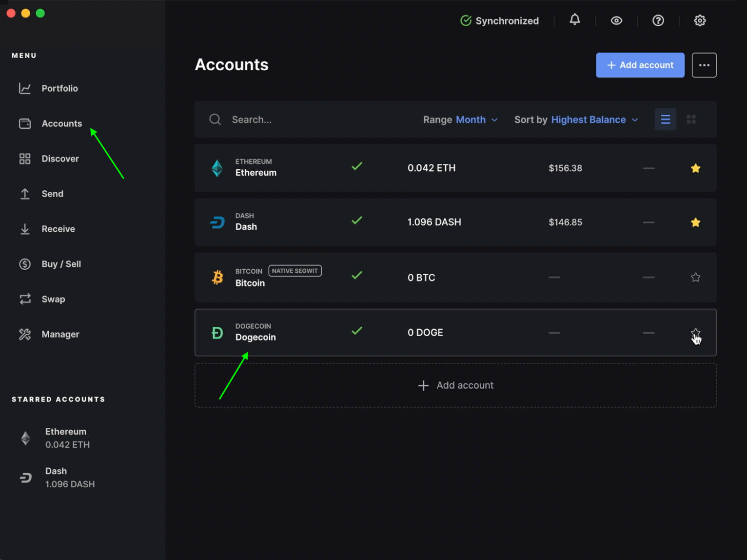Viewport: 747px width, 560px height.
Task: Click starred Dash logo icon in sidebar
Action: point(26,478)
